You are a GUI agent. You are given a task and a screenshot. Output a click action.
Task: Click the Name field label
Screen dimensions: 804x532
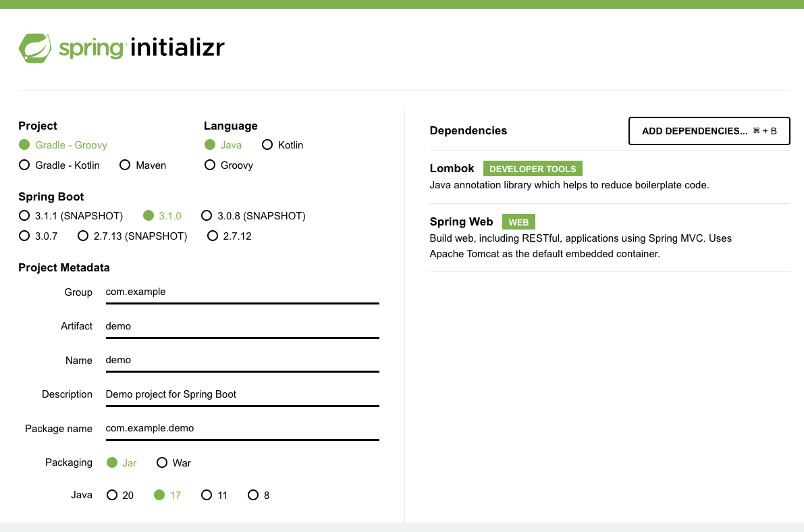click(78, 360)
